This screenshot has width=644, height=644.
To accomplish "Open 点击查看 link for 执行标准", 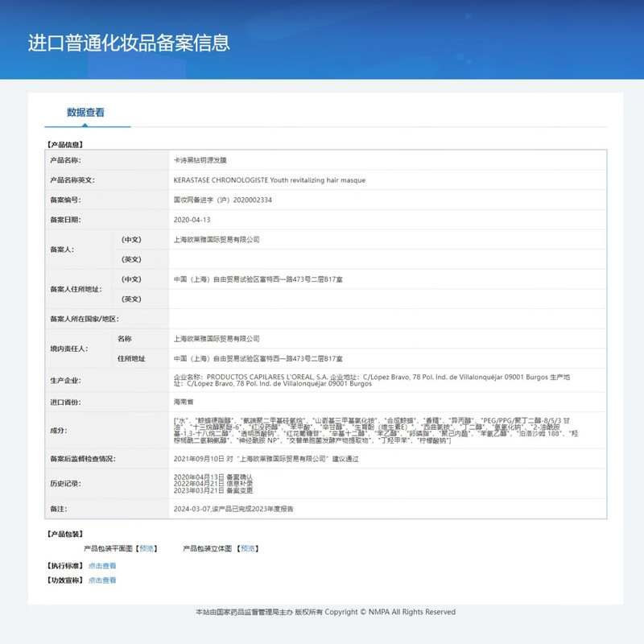I will tap(102, 566).
